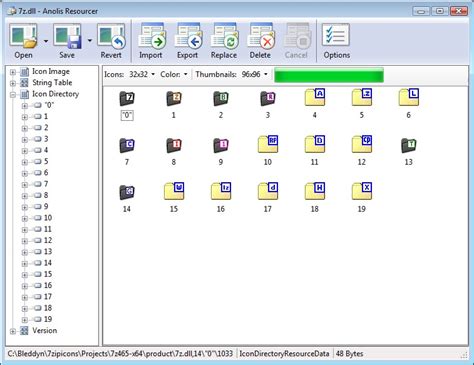Select folder icon 19 with X badge
The image size is (474, 365).
(x=362, y=191)
